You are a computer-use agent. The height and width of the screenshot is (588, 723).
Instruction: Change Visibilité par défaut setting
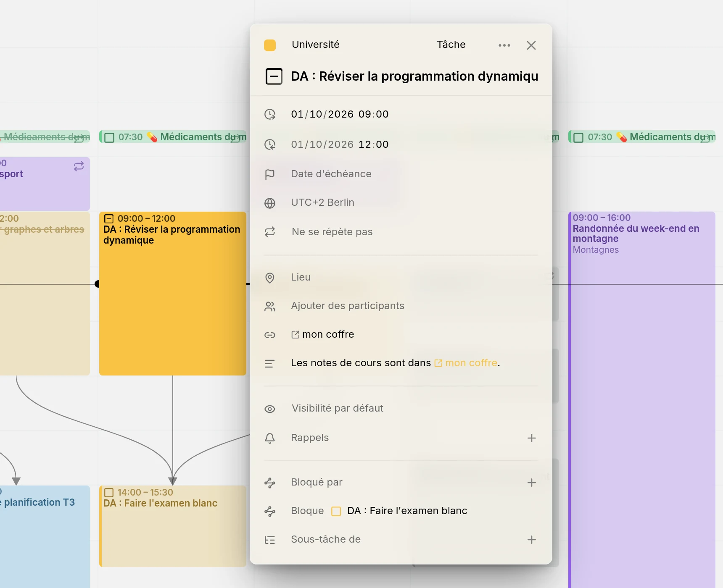point(338,408)
